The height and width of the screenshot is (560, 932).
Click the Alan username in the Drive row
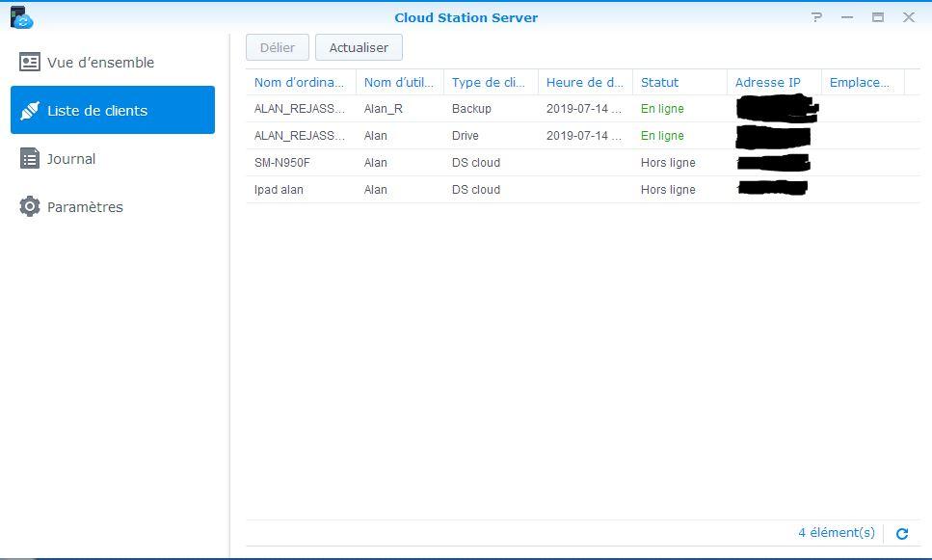click(376, 136)
